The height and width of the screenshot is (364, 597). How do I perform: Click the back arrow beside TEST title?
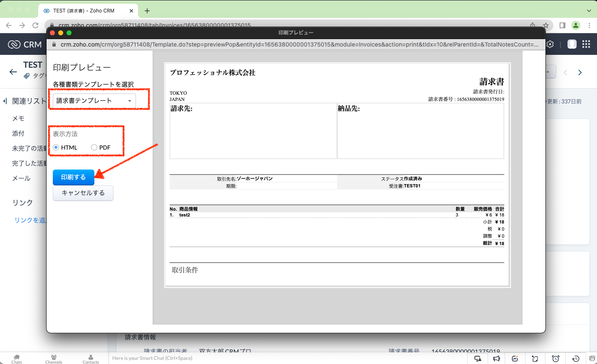13,72
